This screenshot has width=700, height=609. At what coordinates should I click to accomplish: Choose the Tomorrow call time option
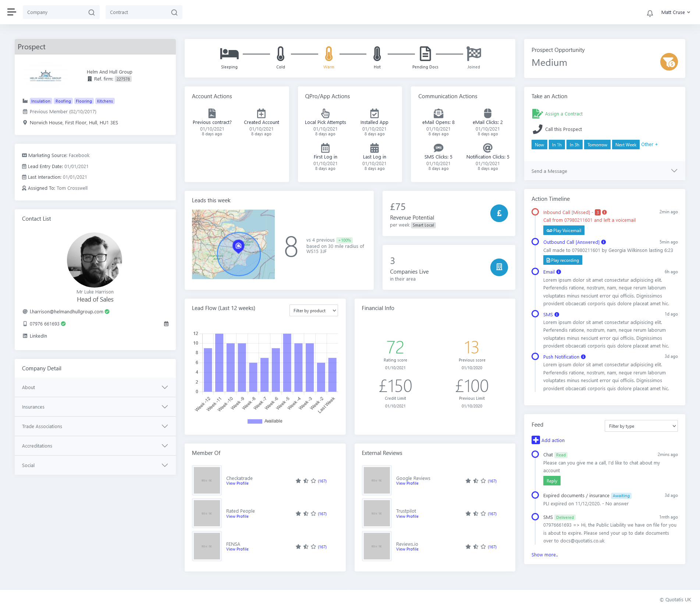pyautogui.click(x=597, y=145)
